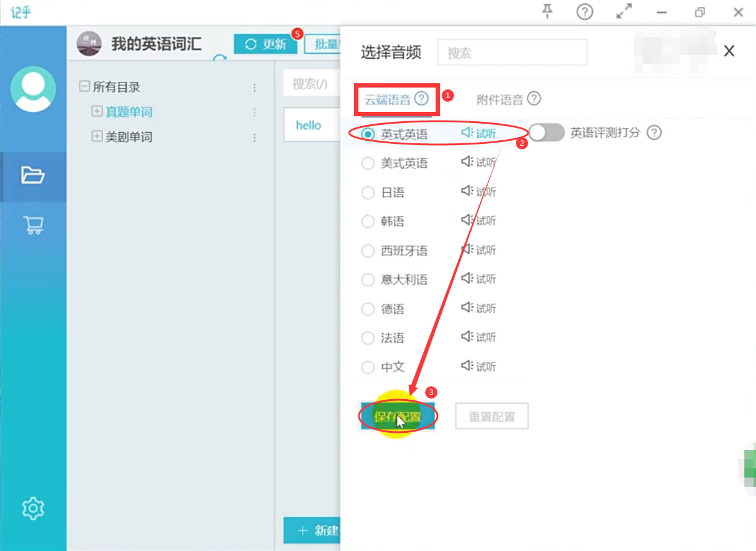
Task: Select the 中文 radio button
Action: [368, 367]
